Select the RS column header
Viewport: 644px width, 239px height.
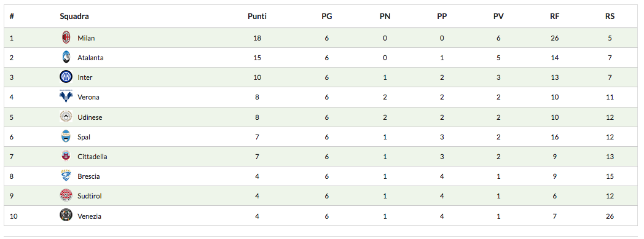[x=610, y=17]
